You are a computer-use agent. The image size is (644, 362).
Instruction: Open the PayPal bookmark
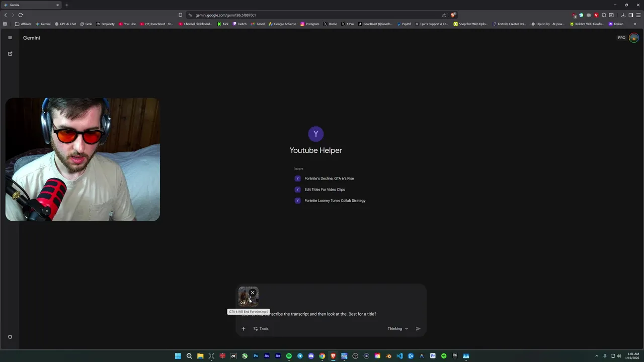404,24
